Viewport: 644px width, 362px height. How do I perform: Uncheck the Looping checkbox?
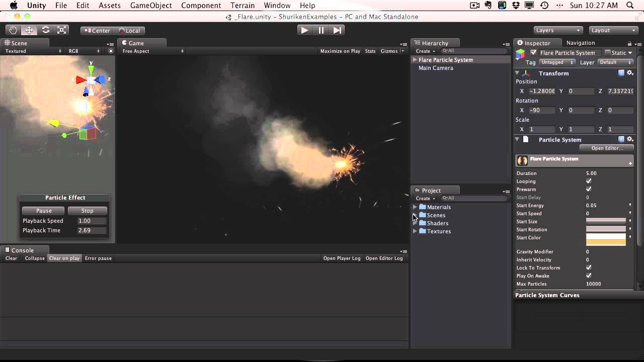(589, 181)
